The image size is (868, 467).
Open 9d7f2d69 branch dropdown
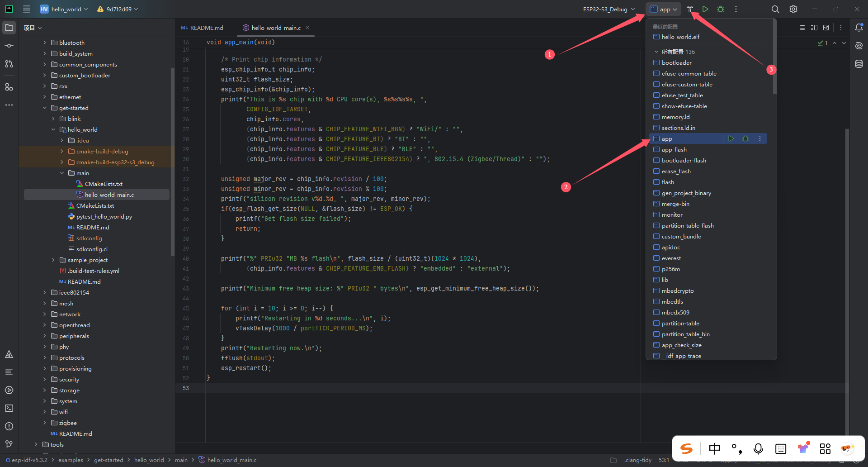[x=118, y=9]
